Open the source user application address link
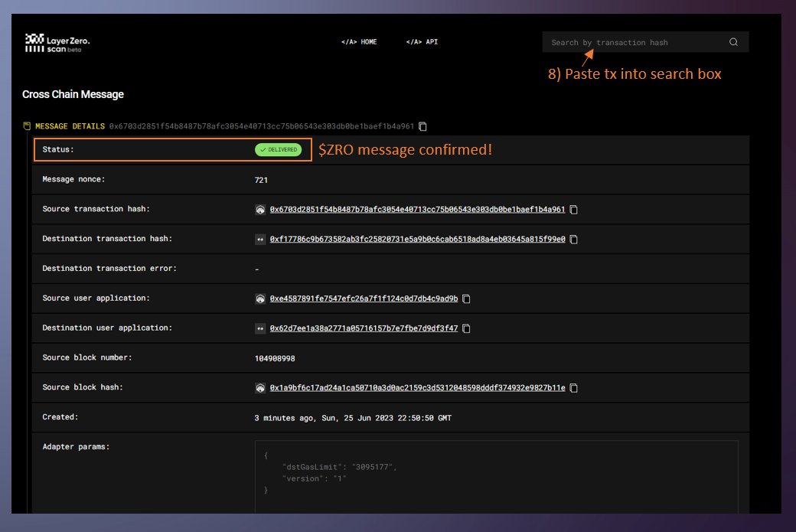Viewport: 796px width, 532px height. [x=365, y=299]
